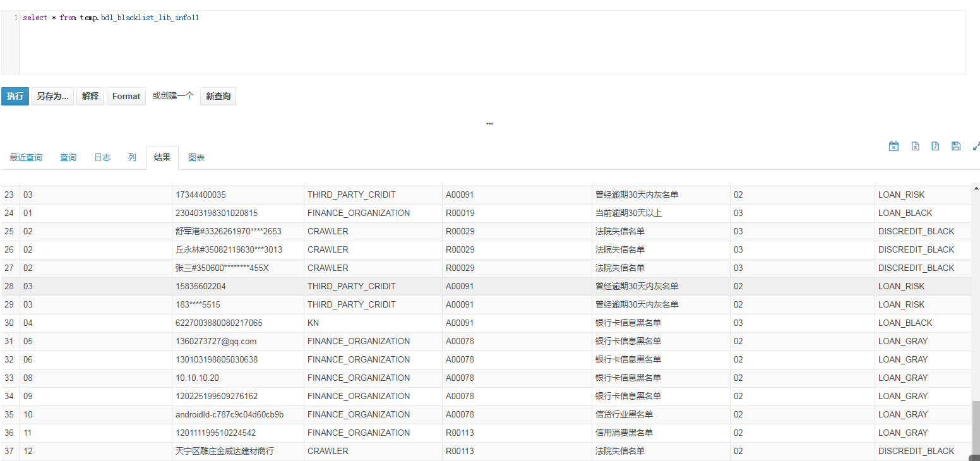View the 列 columns tab
The image size is (980, 461).
point(132,157)
